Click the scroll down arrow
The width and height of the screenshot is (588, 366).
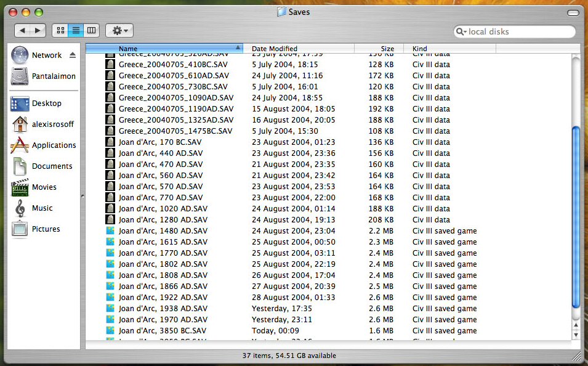(x=576, y=335)
